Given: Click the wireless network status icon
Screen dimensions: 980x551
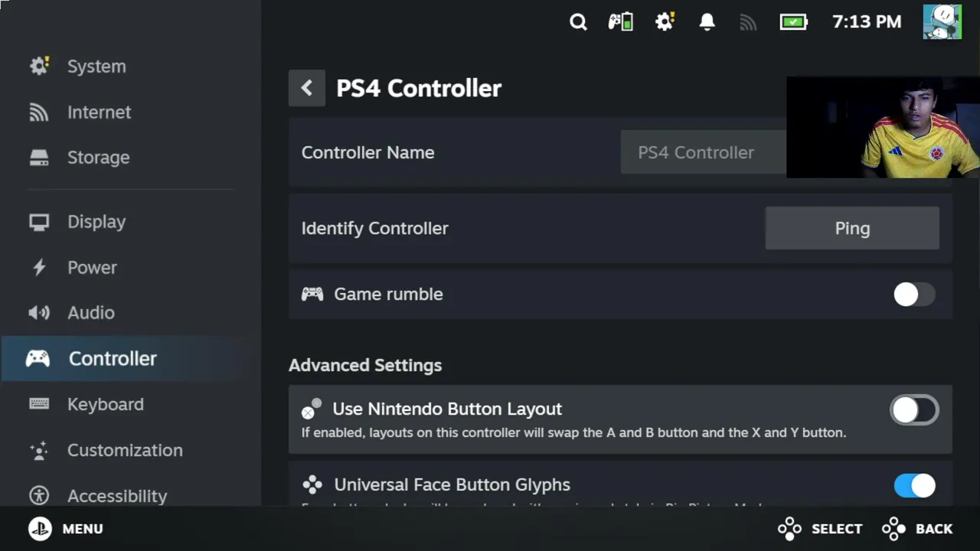Looking at the screenshot, I should click(x=748, y=23).
